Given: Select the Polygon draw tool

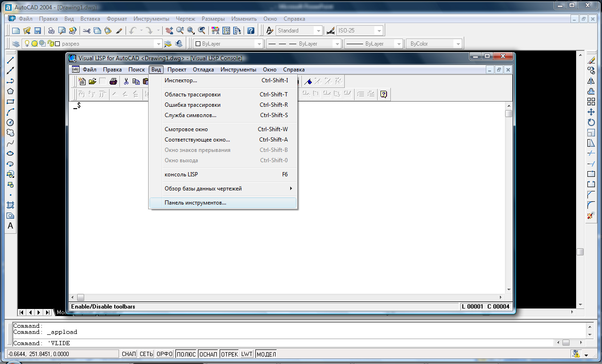Looking at the screenshot, I should click(x=10, y=91).
